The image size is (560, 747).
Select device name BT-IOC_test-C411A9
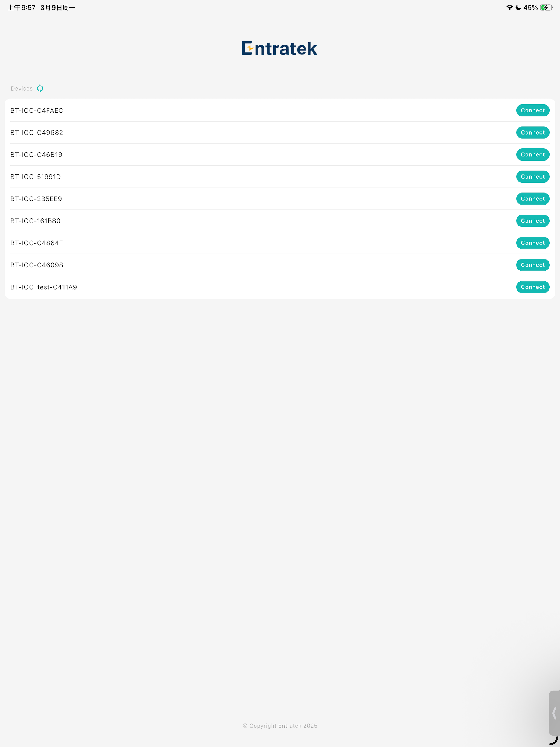click(x=43, y=287)
